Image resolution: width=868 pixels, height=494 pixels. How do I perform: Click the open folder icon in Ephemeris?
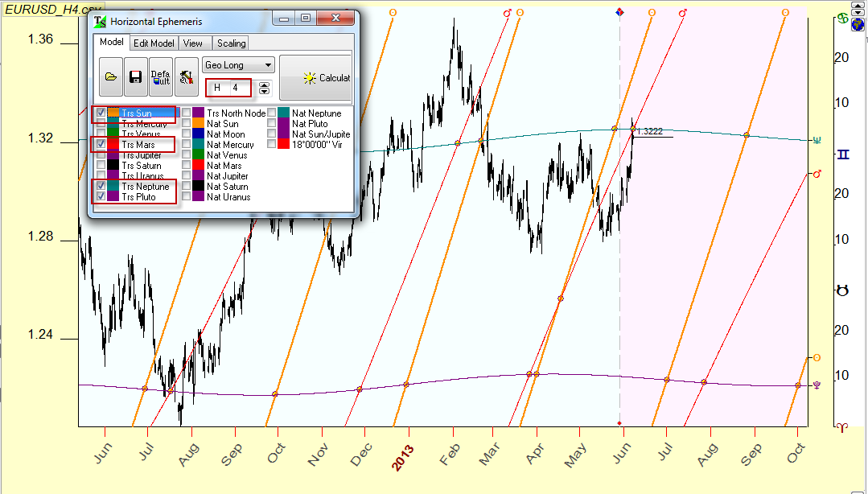pos(111,77)
